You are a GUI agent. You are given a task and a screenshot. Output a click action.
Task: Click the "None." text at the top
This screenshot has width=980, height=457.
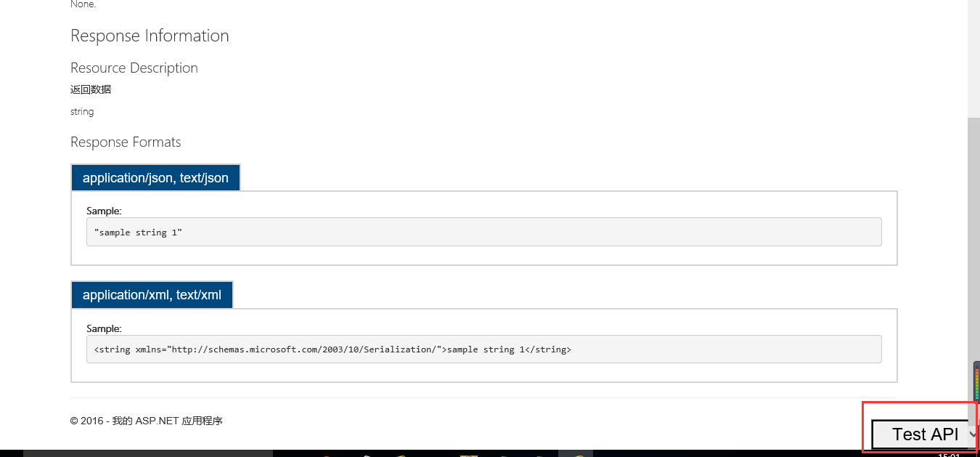[x=83, y=4]
